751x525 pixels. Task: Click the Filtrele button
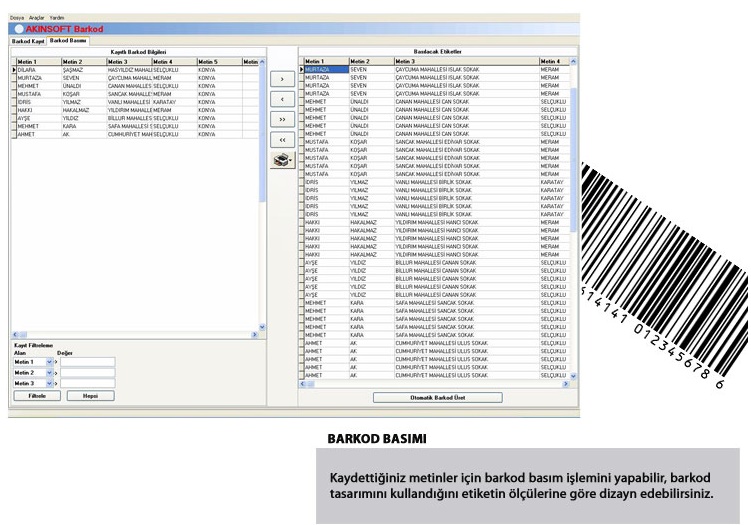point(37,396)
